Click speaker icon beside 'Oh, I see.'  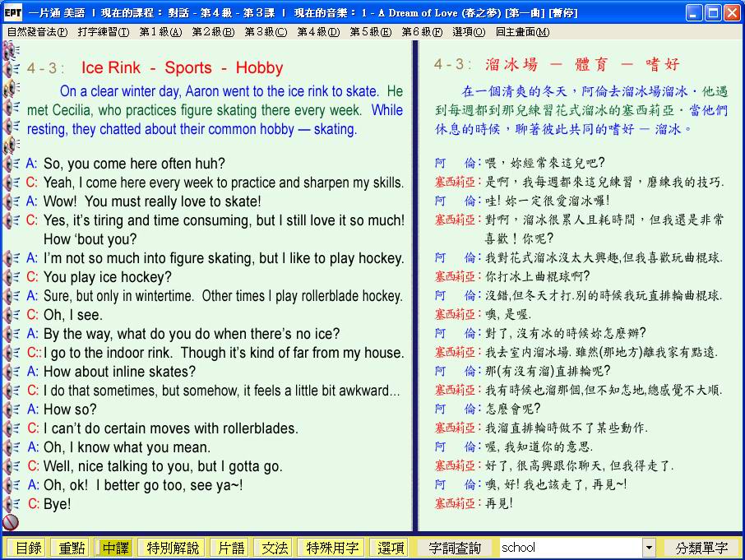tap(12, 315)
